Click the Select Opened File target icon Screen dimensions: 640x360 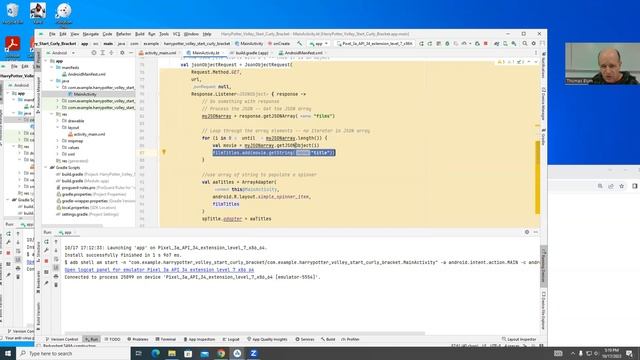[x=94, y=53]
